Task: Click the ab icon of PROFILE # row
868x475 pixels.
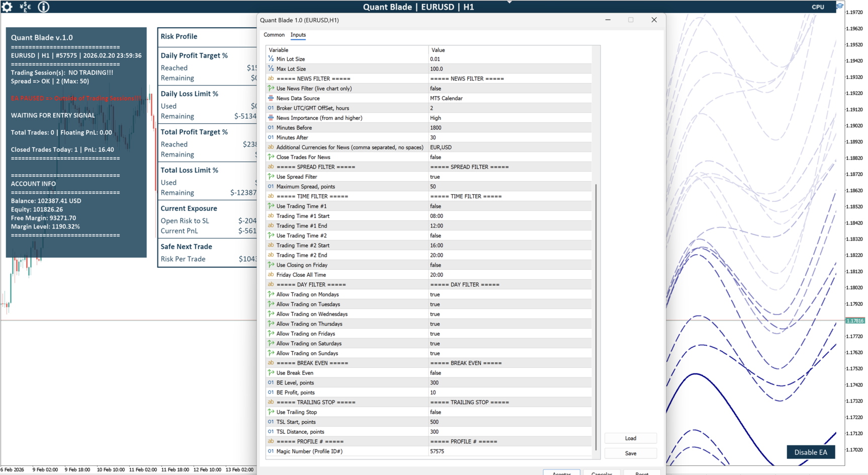Action: [271, 441]
